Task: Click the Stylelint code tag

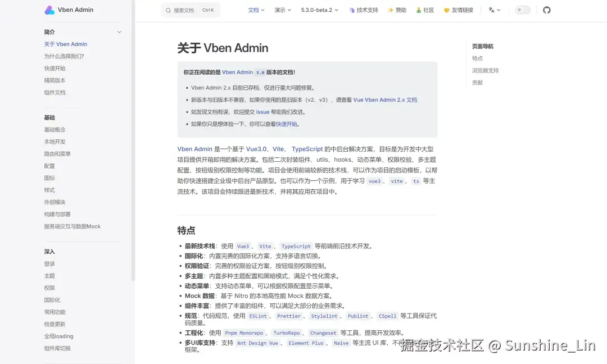Action: tap(324, 316)
